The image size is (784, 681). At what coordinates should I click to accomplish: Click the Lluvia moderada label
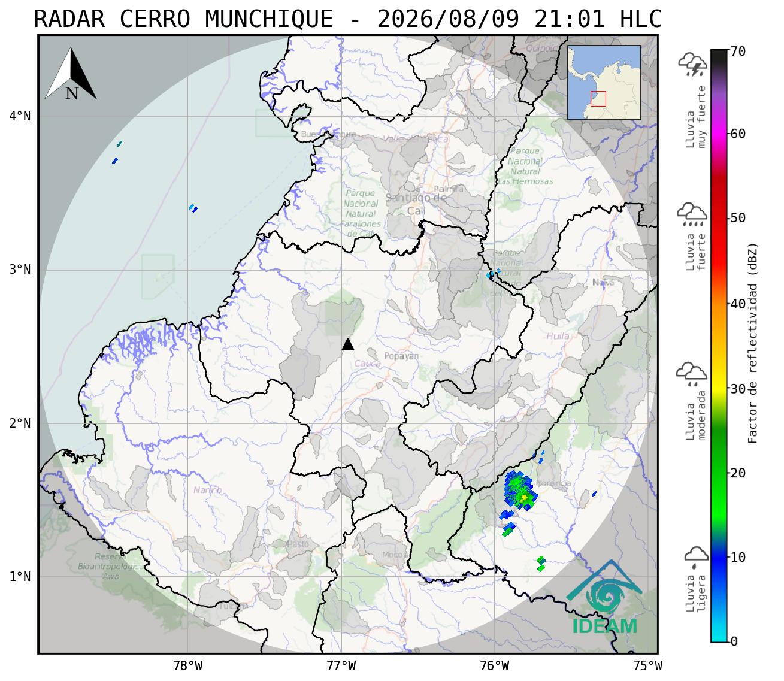[x=697, y=416]
